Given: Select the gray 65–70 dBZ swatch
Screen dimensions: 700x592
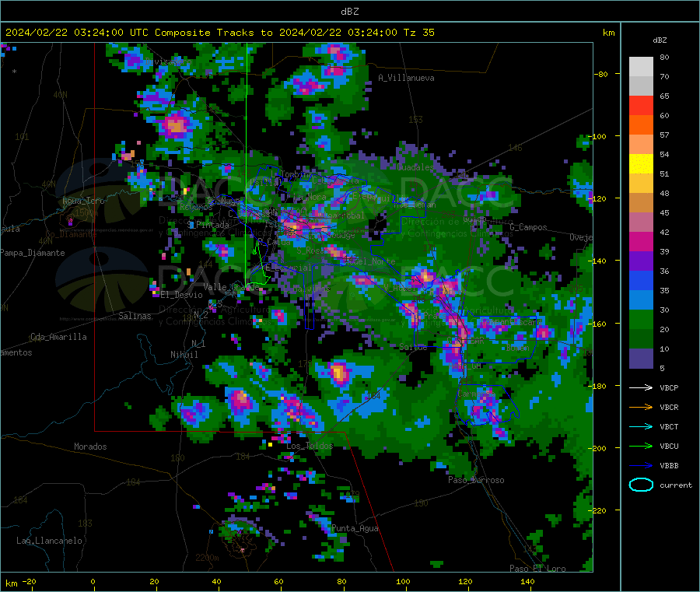Looking at the screenshot, I should click(641, 86).
